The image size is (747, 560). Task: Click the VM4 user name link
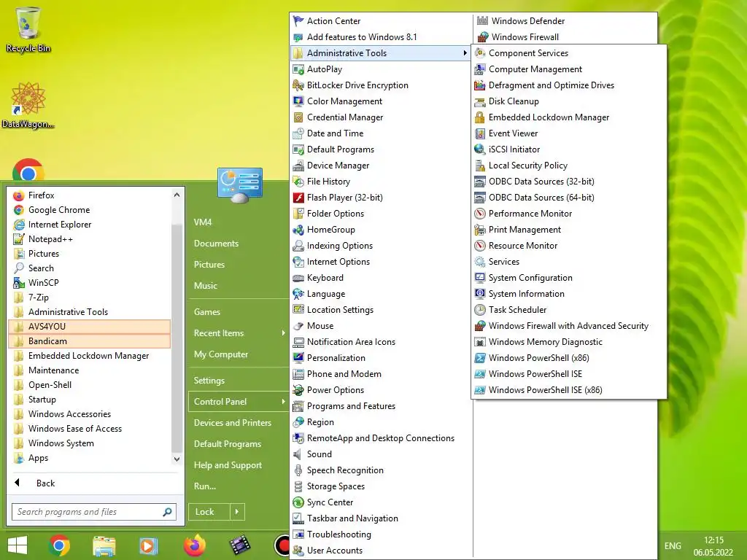[x=203, y=222]
